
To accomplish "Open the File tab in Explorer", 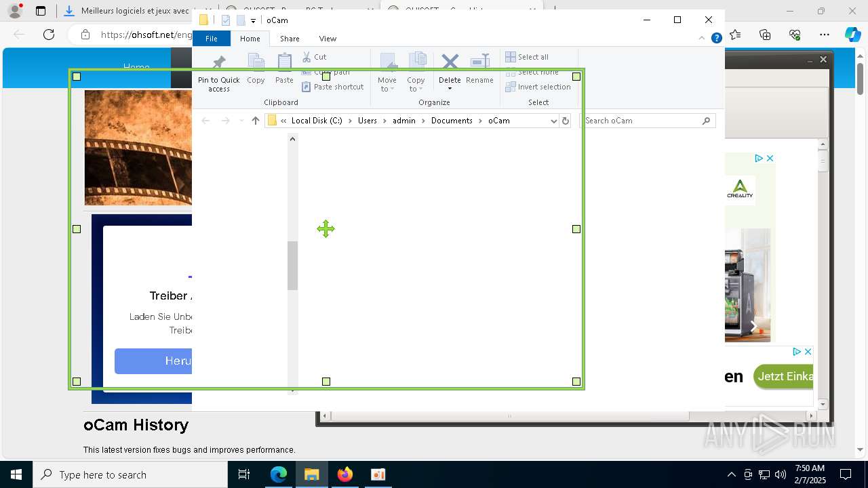I will 212,39.
